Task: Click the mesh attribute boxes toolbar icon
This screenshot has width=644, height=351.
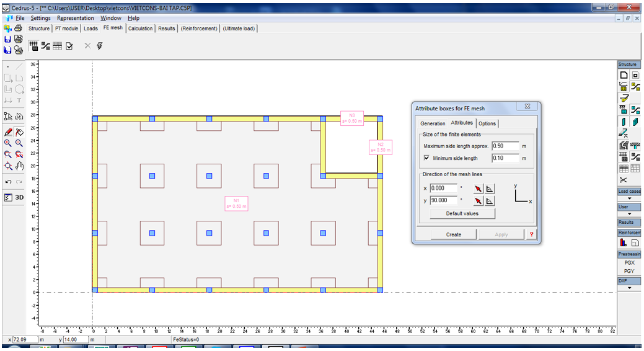Action: click(46, 46)
